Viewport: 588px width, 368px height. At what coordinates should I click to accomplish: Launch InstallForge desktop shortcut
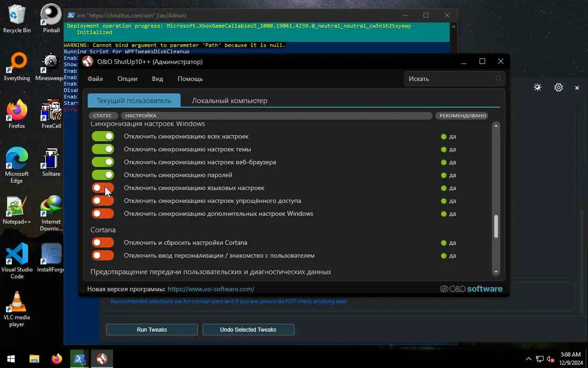(51, 258)
